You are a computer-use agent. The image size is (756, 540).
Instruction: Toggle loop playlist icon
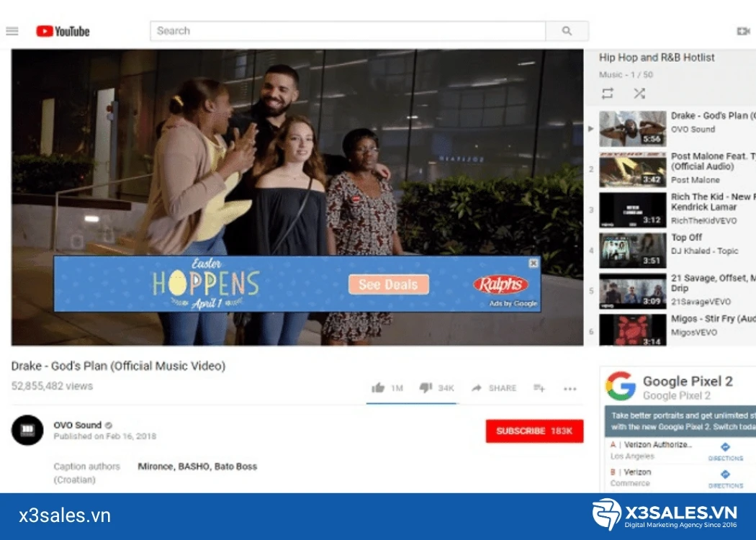pyautogui.click(x=608, y=94)
